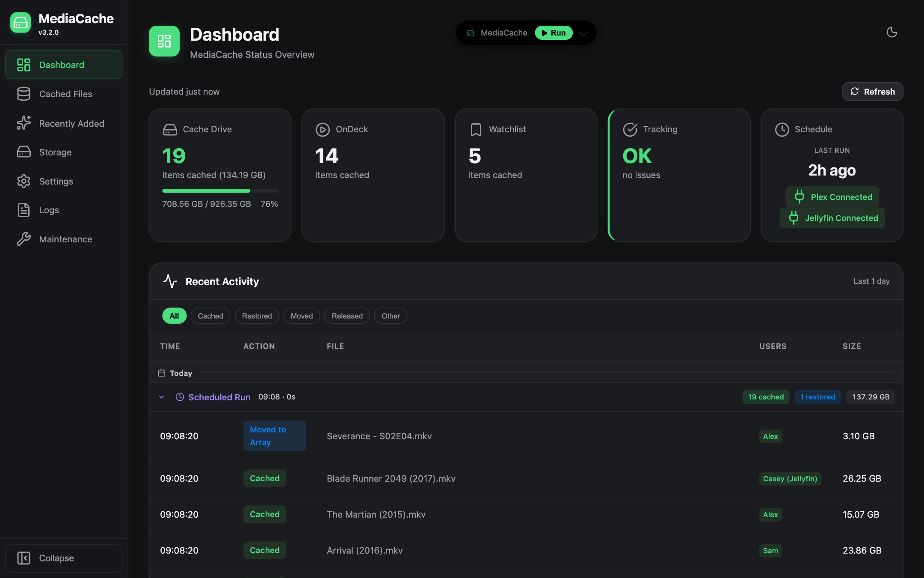Click the MediaCache drive logo icon
Image resolution: width=924 pixels, height=578 pixels.
tap(21, 23)
